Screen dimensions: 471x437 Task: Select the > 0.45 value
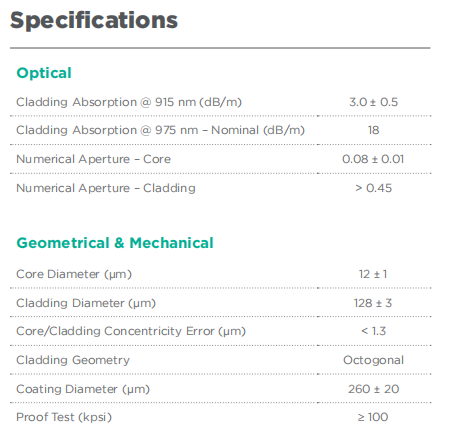374,188
